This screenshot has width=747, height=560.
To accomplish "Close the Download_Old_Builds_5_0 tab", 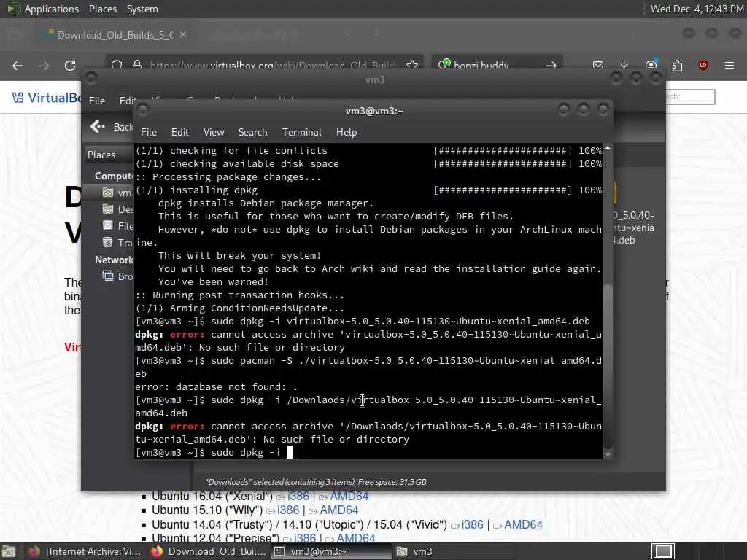I will click(183, 35).
